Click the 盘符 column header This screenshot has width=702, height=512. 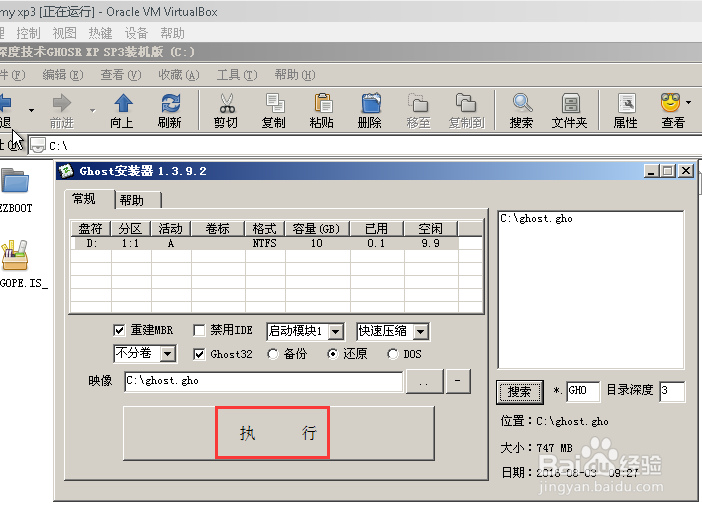91,229
